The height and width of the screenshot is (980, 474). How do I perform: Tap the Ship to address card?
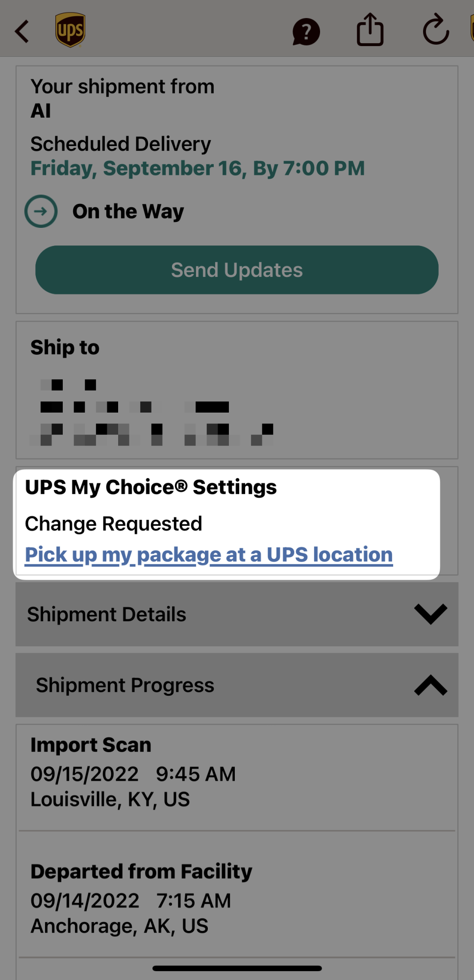(x=237, y=390)
